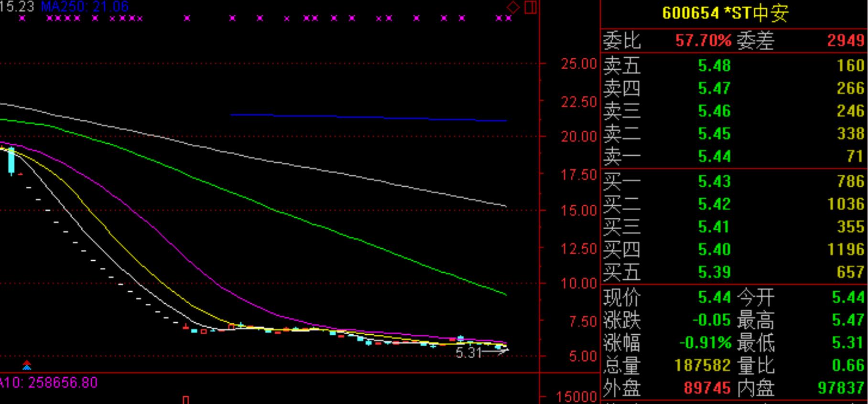Click the 总量 value 187582
This screenshot has height=404, width=868.
pos(702,365)
